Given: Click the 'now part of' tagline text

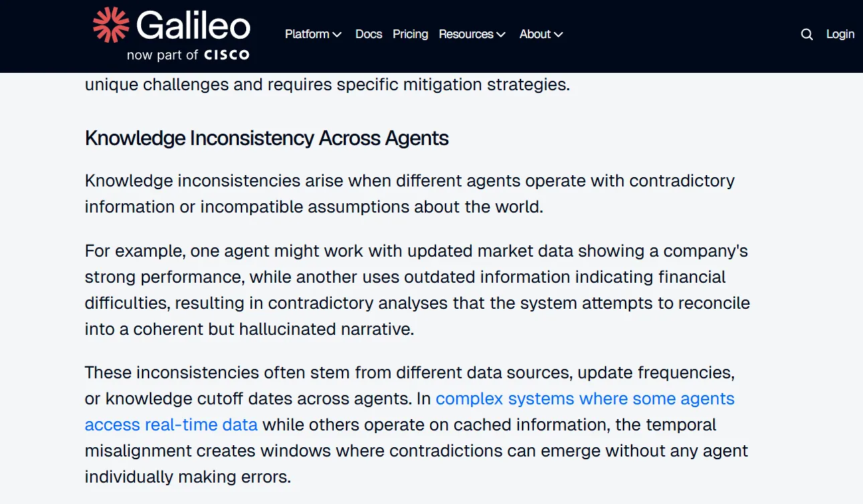Looking at the screenshot, I should (163, 55).
